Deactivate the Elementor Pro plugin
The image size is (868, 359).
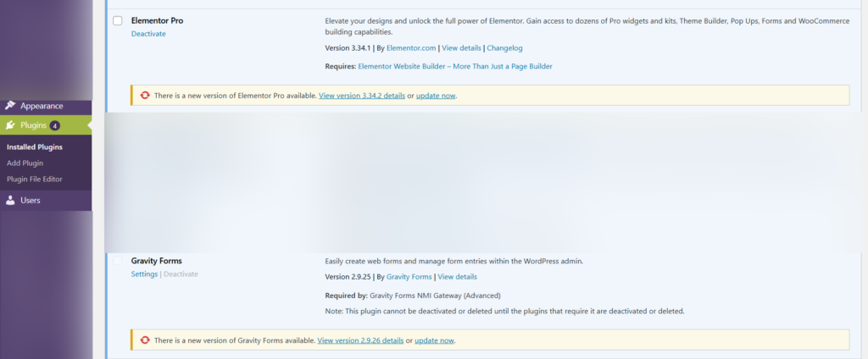(x=148, y=34)
